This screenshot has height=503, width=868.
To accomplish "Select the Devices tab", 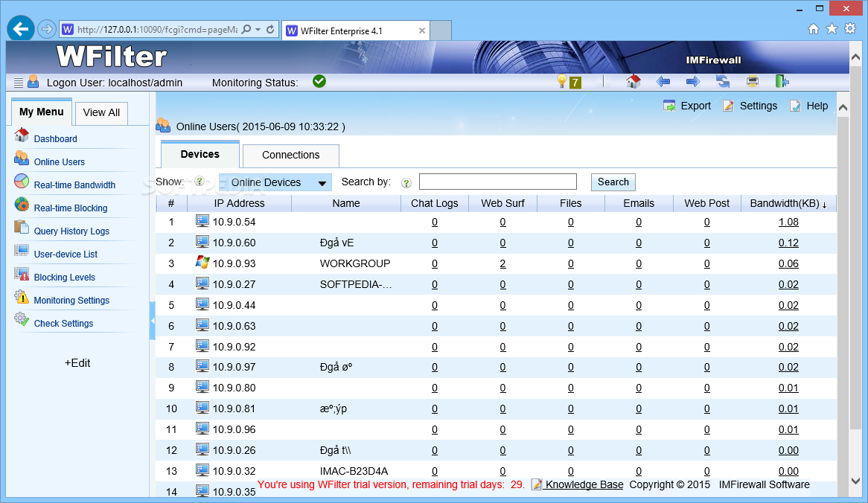I will click(200, 154).
